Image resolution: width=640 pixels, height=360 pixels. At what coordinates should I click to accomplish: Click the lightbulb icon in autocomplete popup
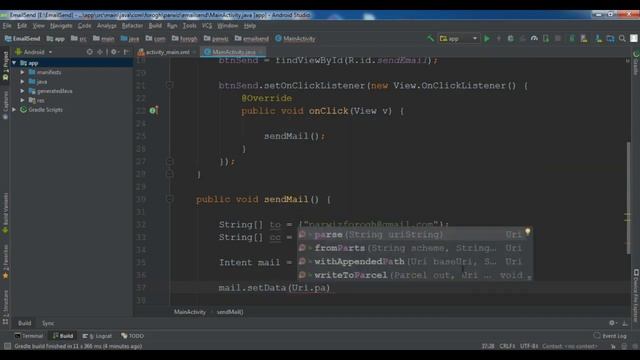point(527,231)
